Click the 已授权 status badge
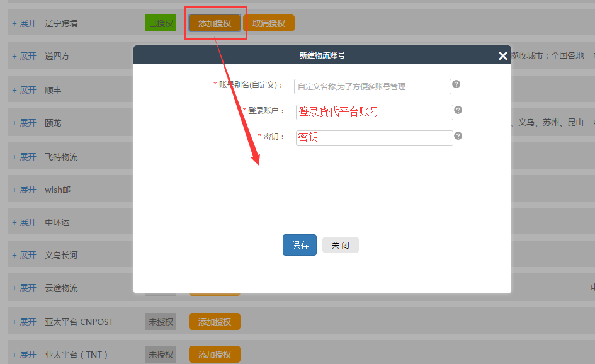 point(161,23)
